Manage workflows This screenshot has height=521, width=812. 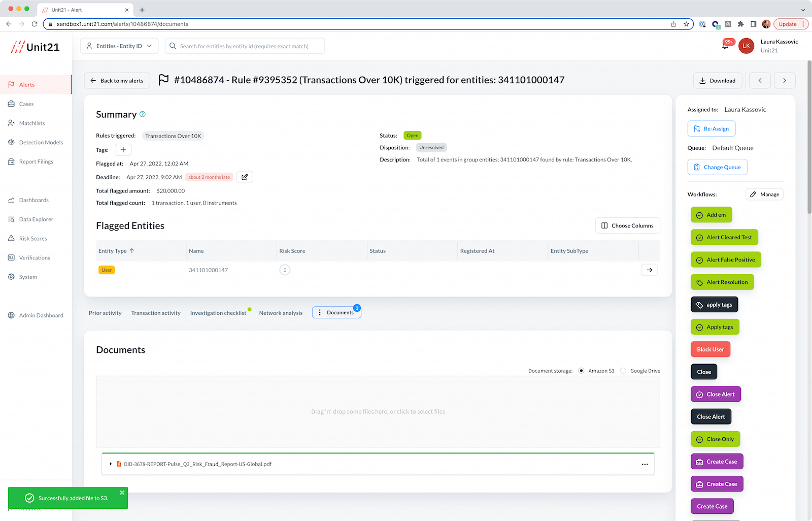click(764, 194)
